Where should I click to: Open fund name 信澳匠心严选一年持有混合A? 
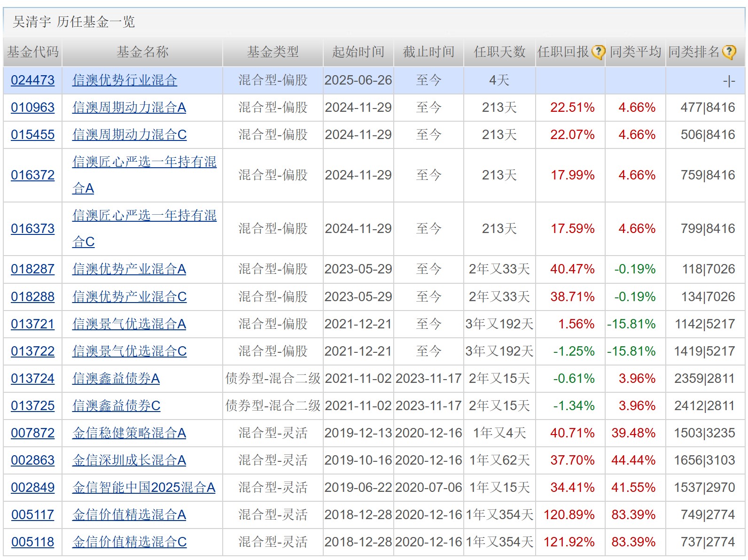click(144, 175)
